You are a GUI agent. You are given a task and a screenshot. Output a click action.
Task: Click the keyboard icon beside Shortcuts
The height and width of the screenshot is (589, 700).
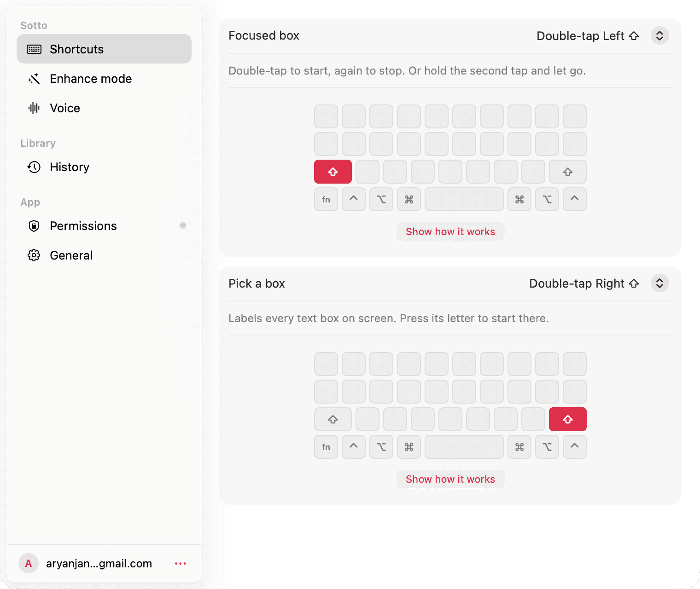point(34,49)
